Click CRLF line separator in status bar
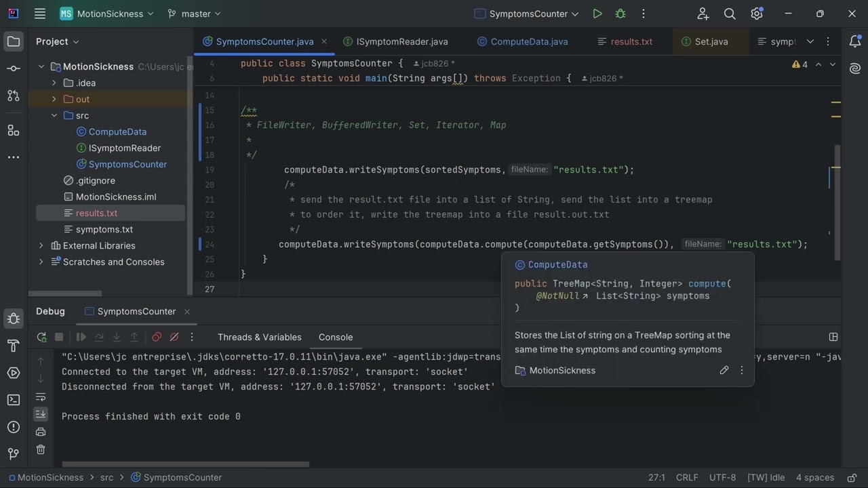 [x=687, y=477]
